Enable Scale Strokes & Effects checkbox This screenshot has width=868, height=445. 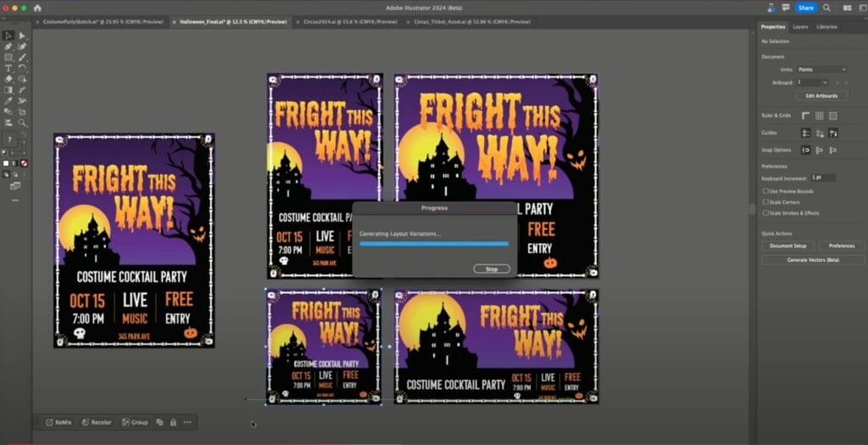(x=766, y=213)
